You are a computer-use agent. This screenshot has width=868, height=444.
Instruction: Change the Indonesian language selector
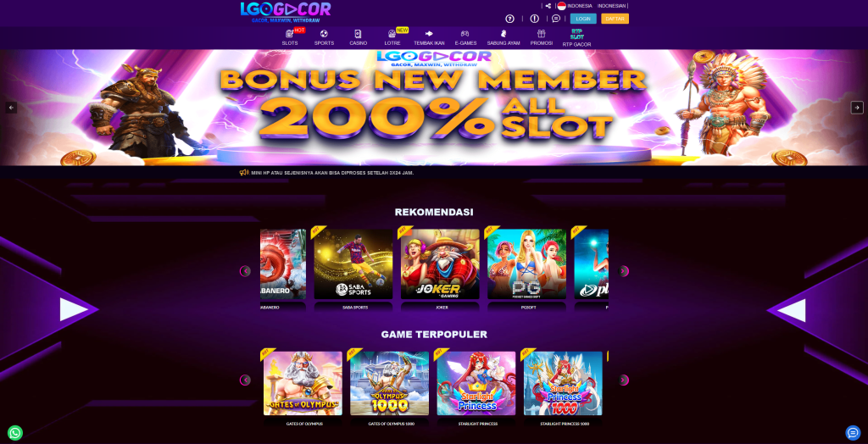(612, 6)
